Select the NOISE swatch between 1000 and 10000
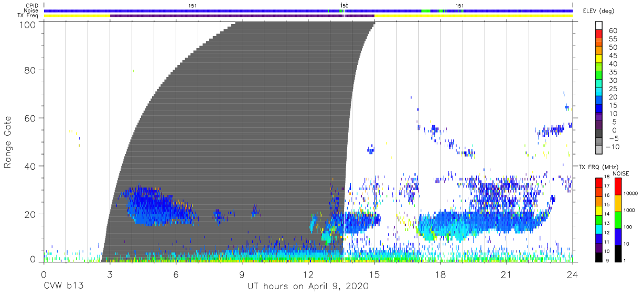Image resolution: width=644 pixels, height=297 pixels. [x=618, y=203]
